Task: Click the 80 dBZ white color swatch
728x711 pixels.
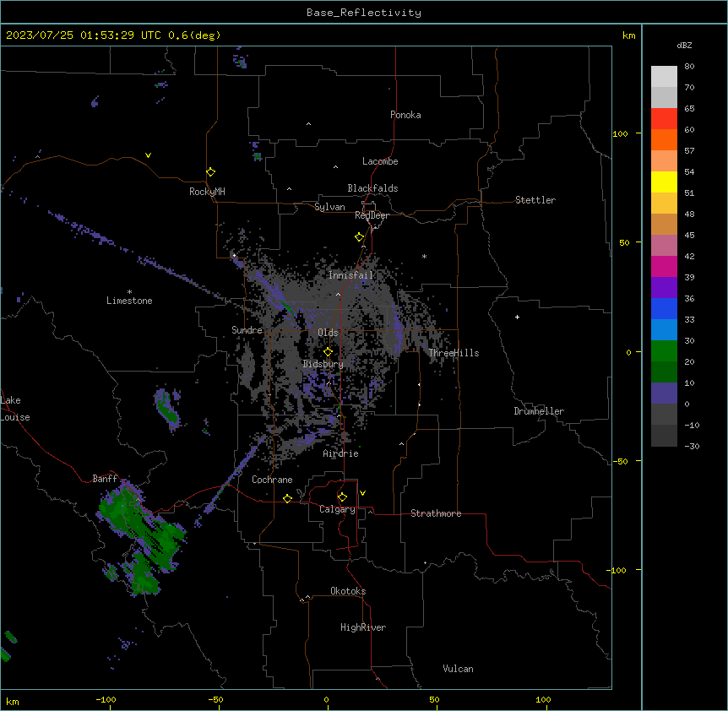Action: pyautogui.click(x=664, y=77)
